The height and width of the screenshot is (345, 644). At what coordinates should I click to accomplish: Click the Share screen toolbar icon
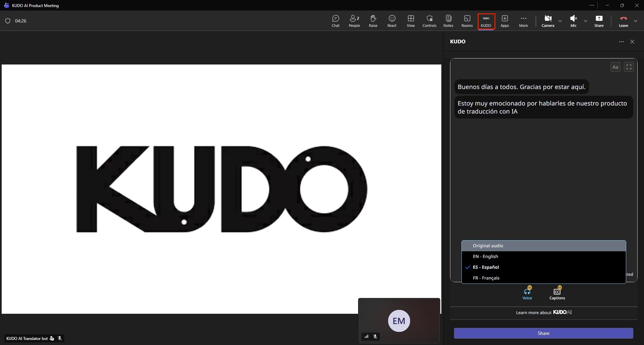(599, 21)
